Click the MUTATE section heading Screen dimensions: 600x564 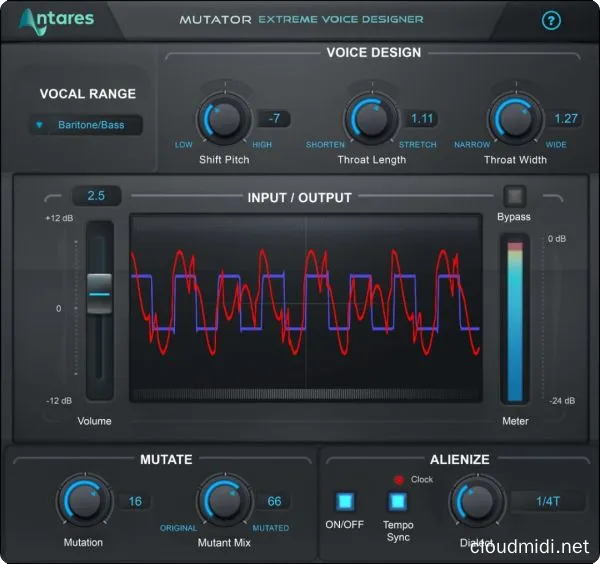point(166,459)
